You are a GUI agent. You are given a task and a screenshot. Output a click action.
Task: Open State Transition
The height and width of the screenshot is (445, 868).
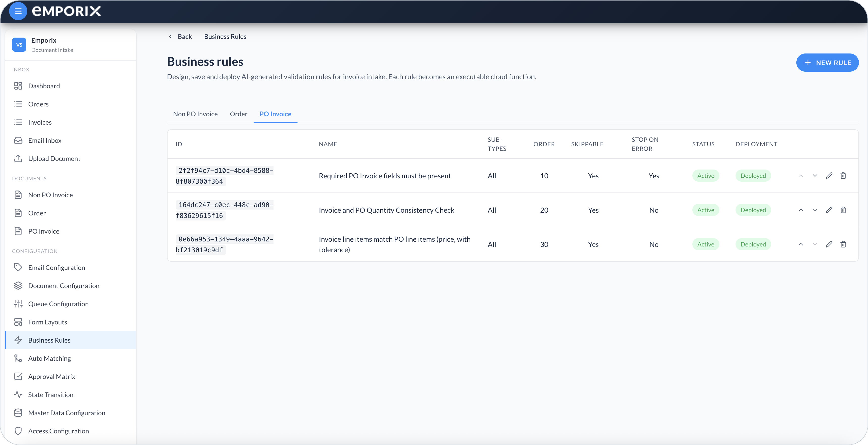coord(71,395)
